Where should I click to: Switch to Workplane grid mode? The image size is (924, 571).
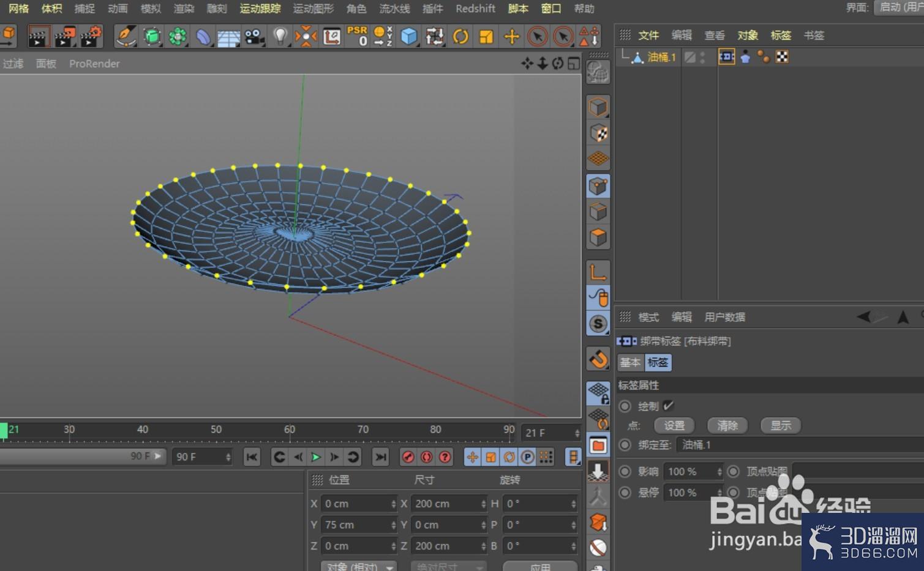point(598,159)
